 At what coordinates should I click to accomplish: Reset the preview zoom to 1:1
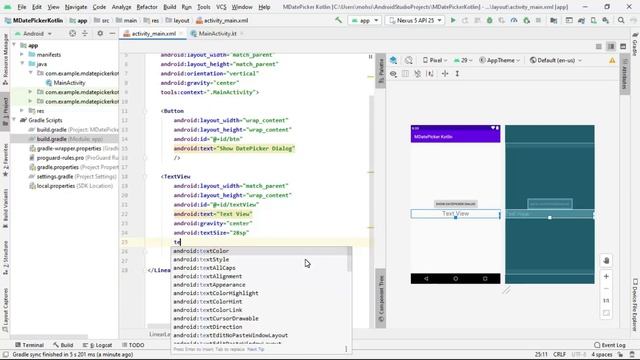click(606, 301)
